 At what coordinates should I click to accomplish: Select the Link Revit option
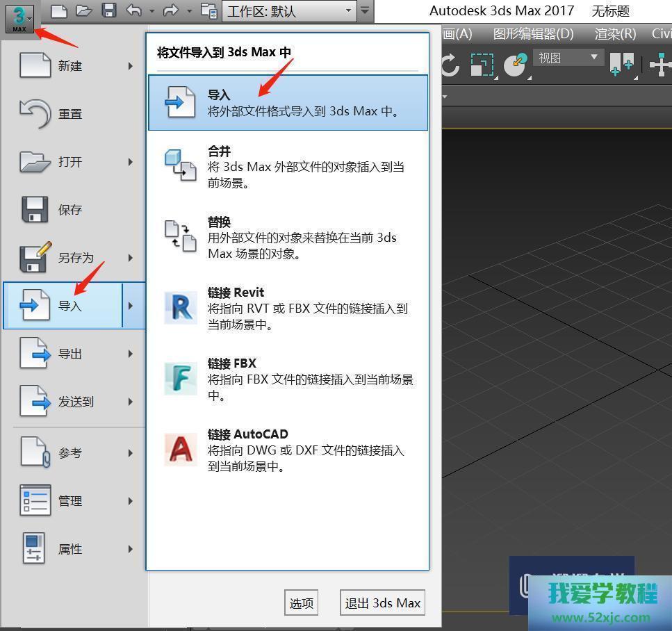point(288,309)
